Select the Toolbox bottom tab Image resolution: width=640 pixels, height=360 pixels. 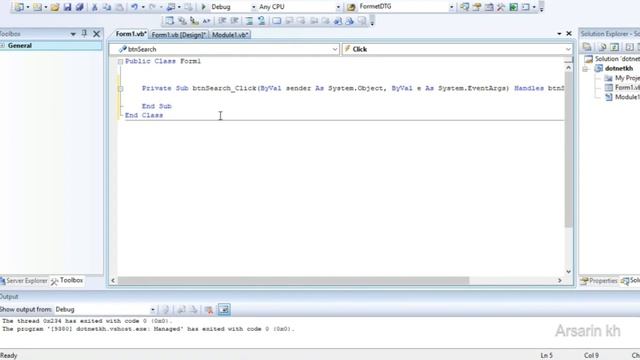pyautogui.click(x=67, y=280)
